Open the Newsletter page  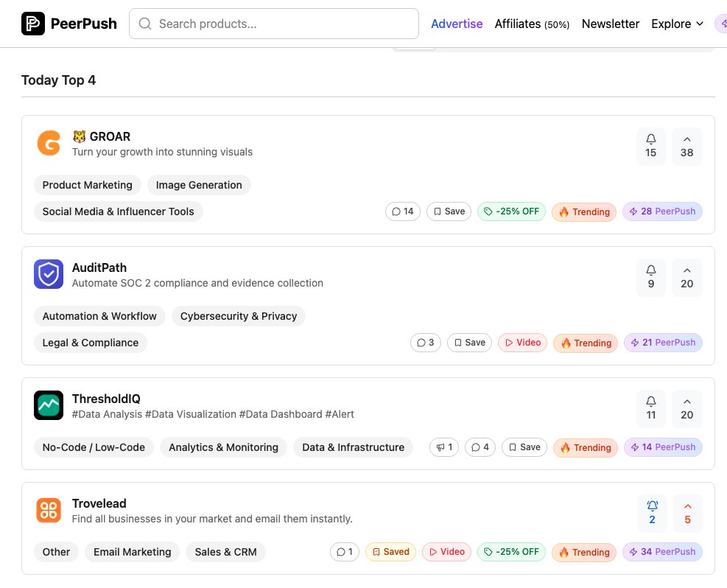610,24
